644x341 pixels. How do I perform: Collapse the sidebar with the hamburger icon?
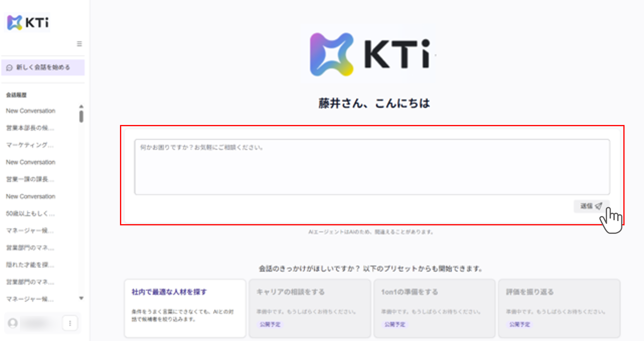[79, 44]
